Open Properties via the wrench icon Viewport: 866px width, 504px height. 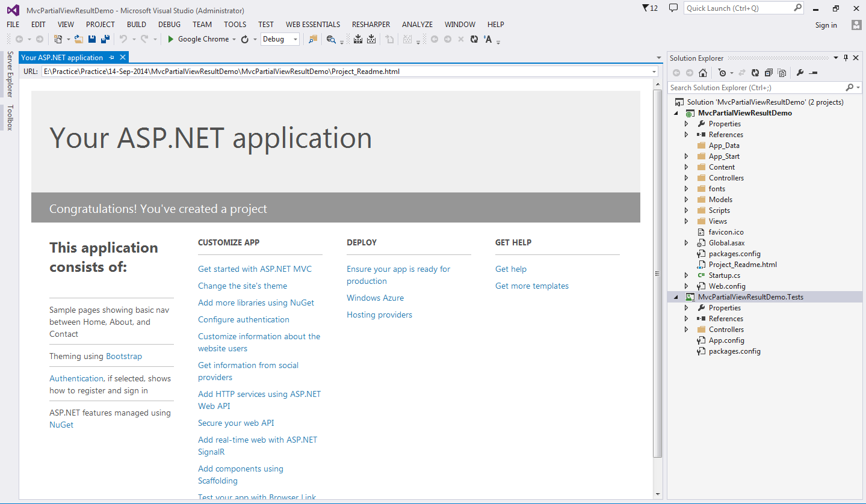point(800,72)
